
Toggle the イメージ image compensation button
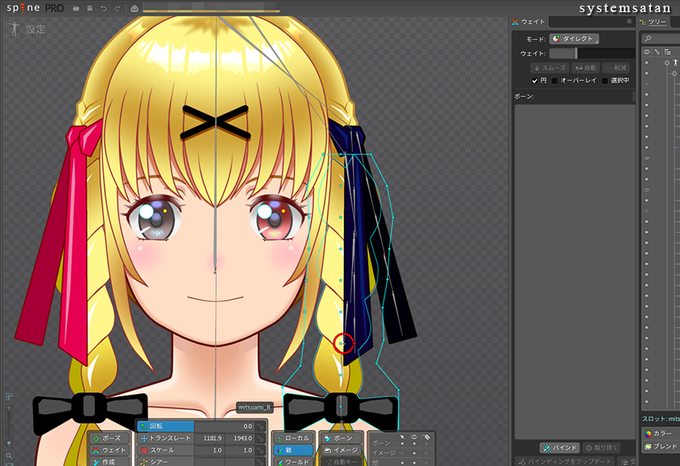point(341,450)
